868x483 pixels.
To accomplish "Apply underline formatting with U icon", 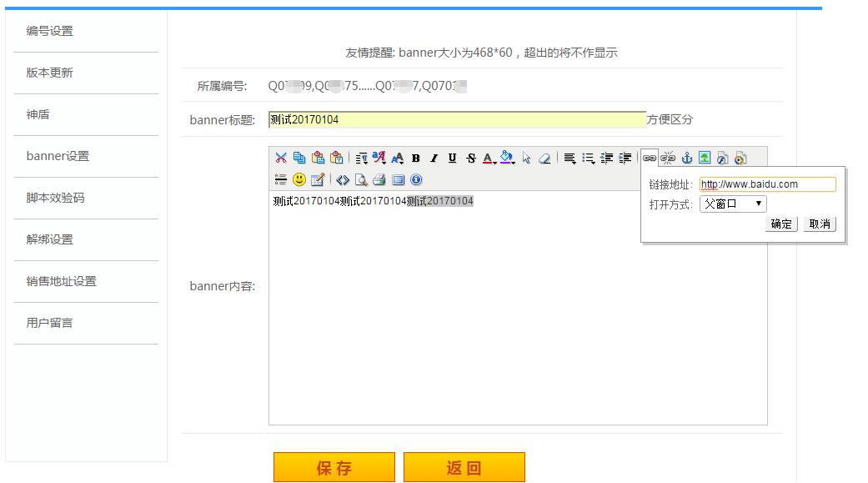I will coord(452,158).
